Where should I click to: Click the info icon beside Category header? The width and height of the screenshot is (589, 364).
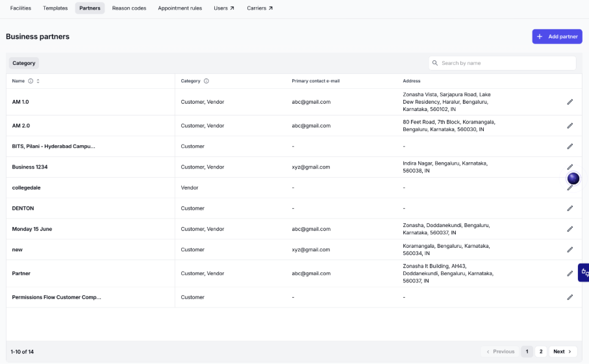(207, 81)
